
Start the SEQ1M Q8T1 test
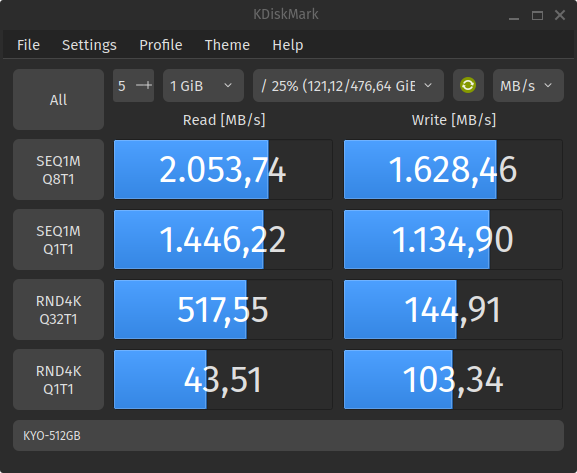point(59,170)
